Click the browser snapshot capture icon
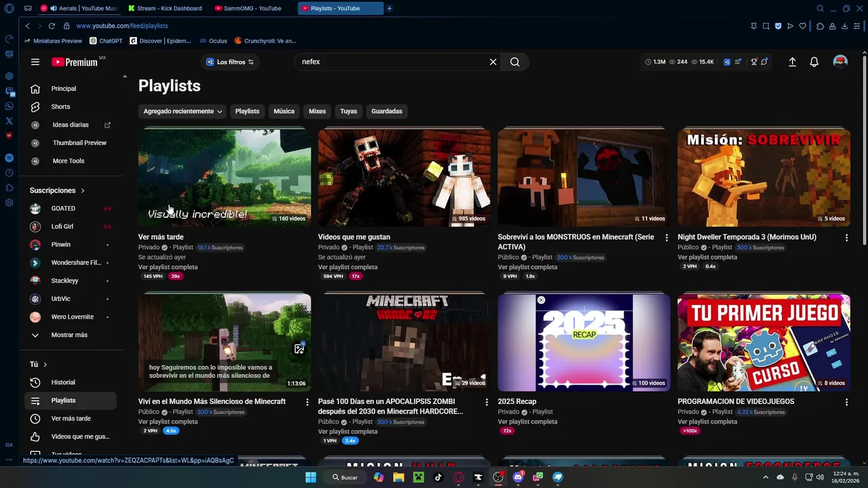This screenshot has height=488, width=868. (x=766, y=26)
